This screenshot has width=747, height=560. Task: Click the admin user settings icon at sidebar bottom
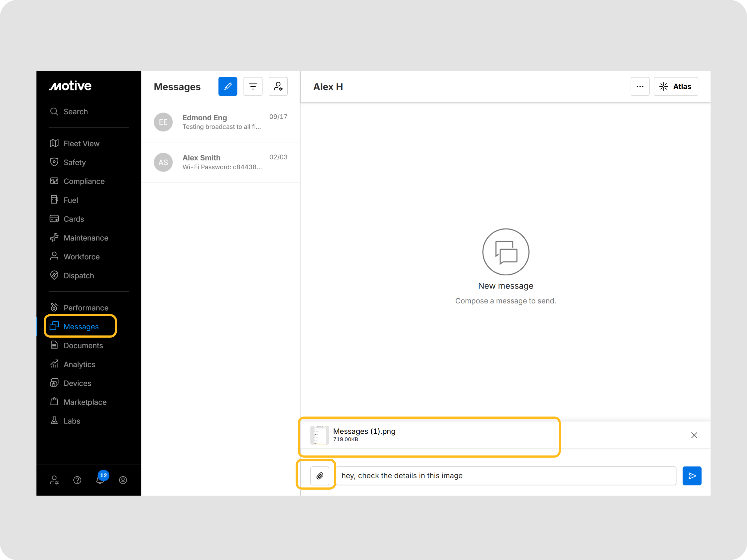[x=54, y=480]
